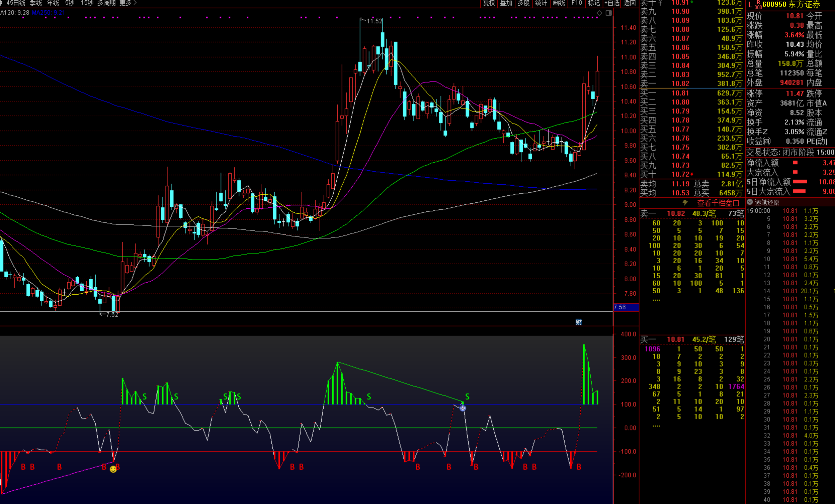
Task: Click green arrow next to 卖十 10.91
Action: 692,2
